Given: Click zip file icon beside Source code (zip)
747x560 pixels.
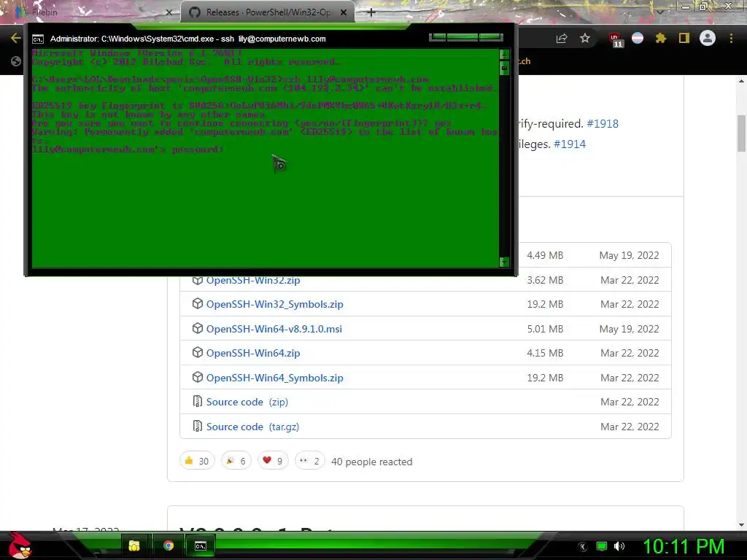Looking at the screenshot, I should [x=197, y=402].
